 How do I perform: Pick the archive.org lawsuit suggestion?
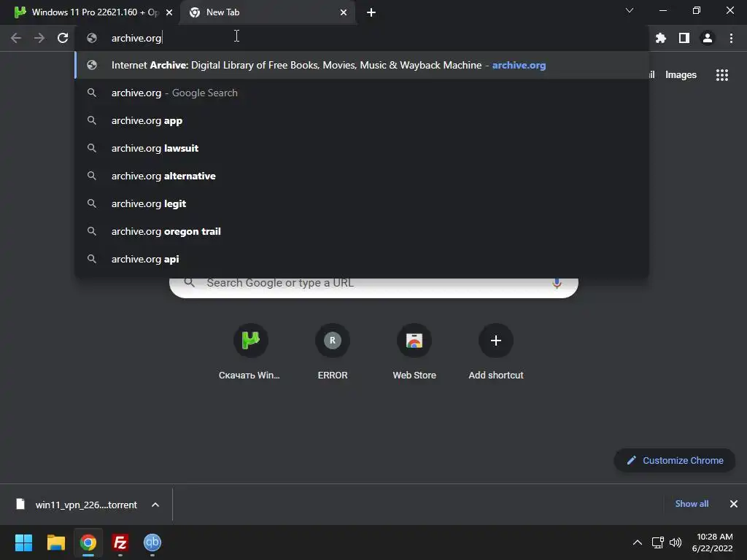tap(362, 148)
